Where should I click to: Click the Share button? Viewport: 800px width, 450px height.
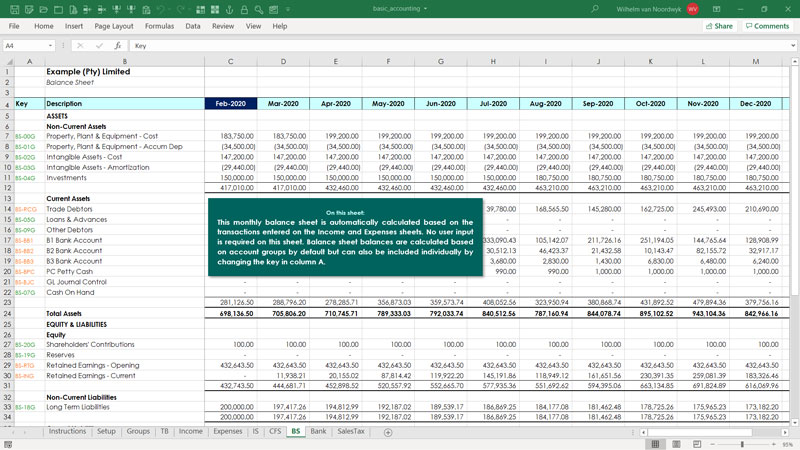pos(719,26)
